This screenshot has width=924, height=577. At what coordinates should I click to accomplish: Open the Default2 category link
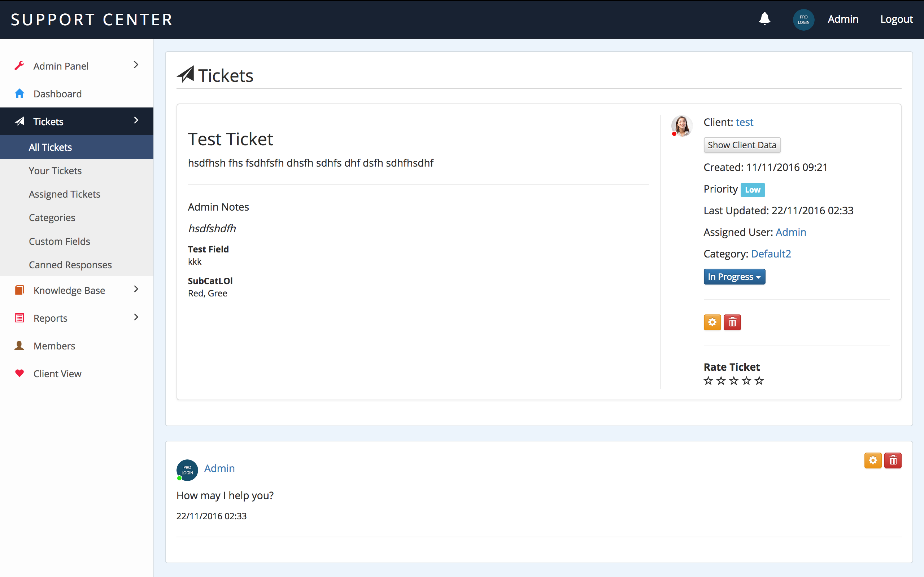(x=771, y=254)
